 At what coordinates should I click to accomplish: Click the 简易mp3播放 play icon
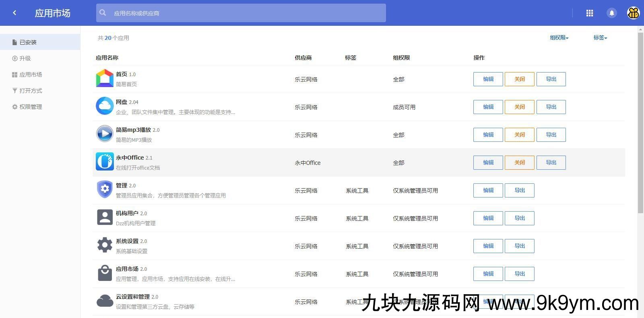point(105,134)
